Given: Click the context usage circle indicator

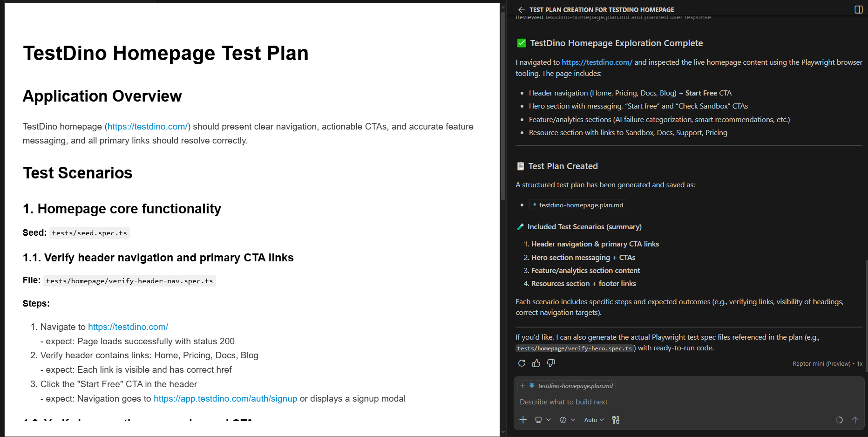Looking at the screenshot, I should 839,420.
